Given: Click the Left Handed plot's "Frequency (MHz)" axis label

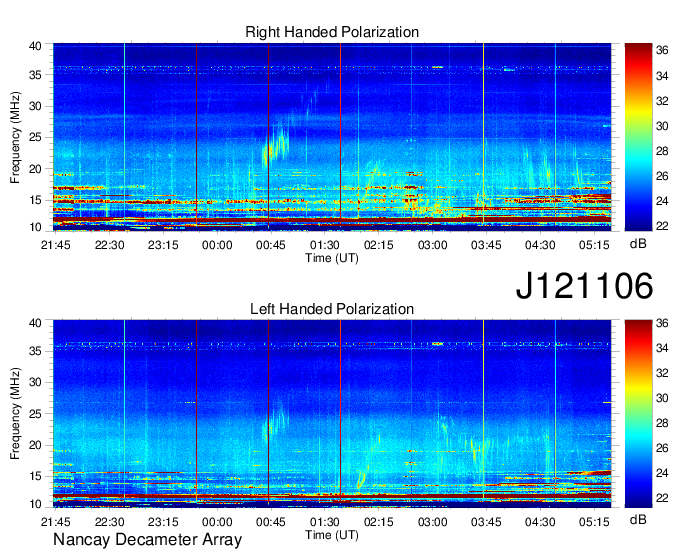Looking at the screenshot, I should [x=15, y=414].
